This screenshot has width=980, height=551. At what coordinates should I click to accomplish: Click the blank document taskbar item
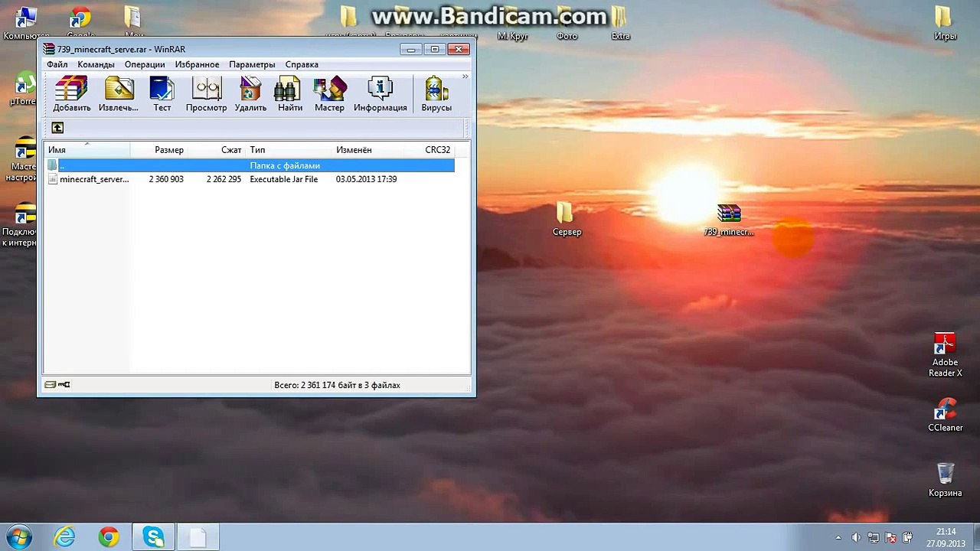click(198, 537)
